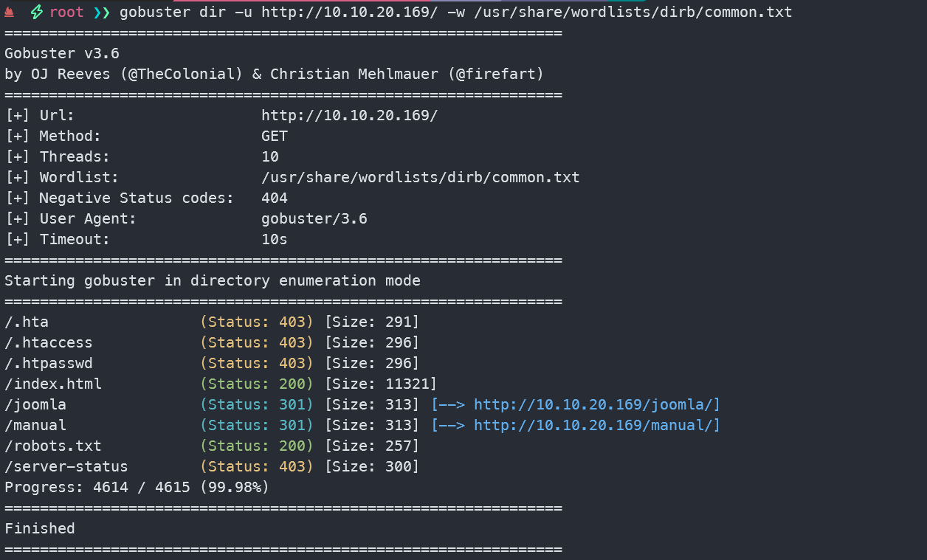This screenshot has height=560, width=927.
Task: Click the Gobuster v3.6 version line
Action: pos(62,53)
